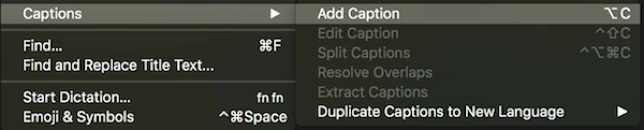Open Emoji & Symbols
644x130 pixels.
(x=78, y=117)
